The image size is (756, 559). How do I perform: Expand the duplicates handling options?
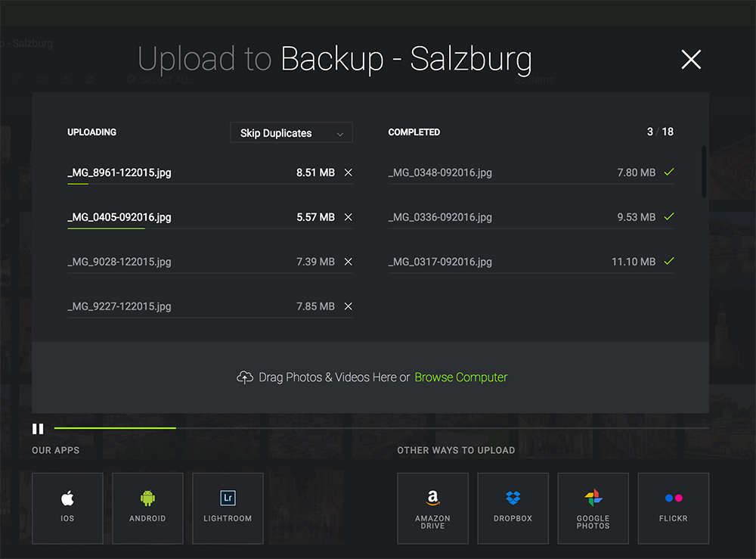pos(291,132)
